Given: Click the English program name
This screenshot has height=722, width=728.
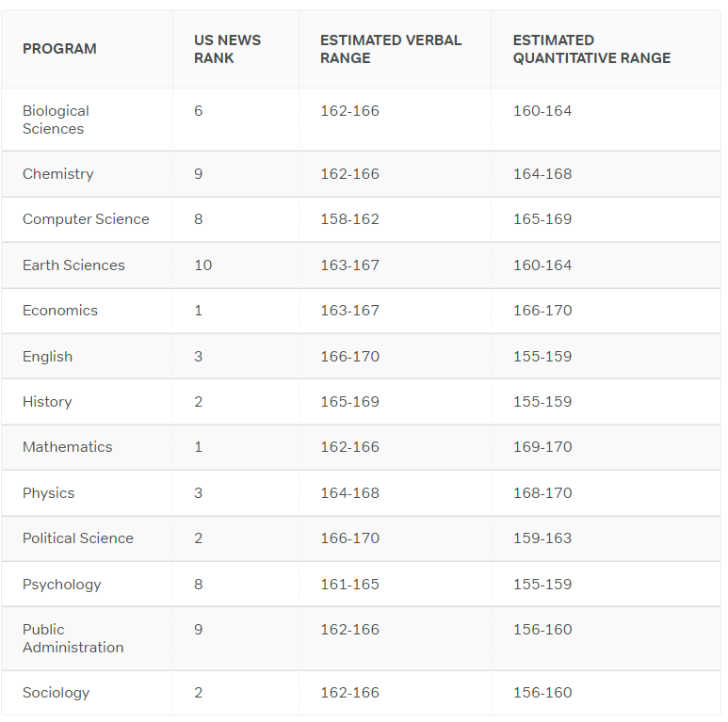Looking at the screenshot, I should click(47, 357).
